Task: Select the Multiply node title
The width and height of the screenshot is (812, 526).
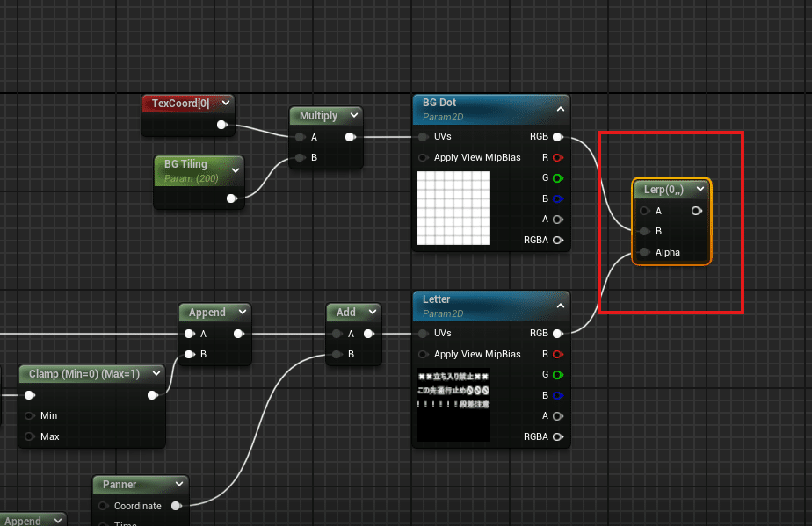Action: coord(318,115)
